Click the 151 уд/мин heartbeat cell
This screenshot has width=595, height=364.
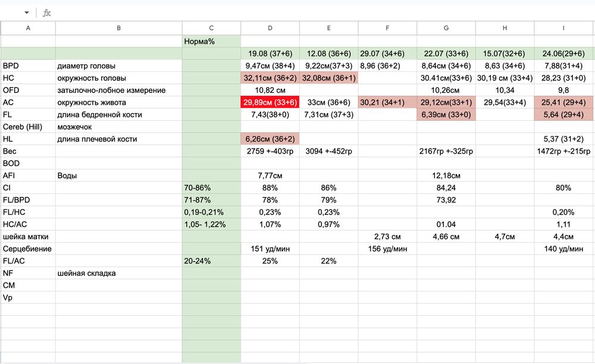(270, 249)
